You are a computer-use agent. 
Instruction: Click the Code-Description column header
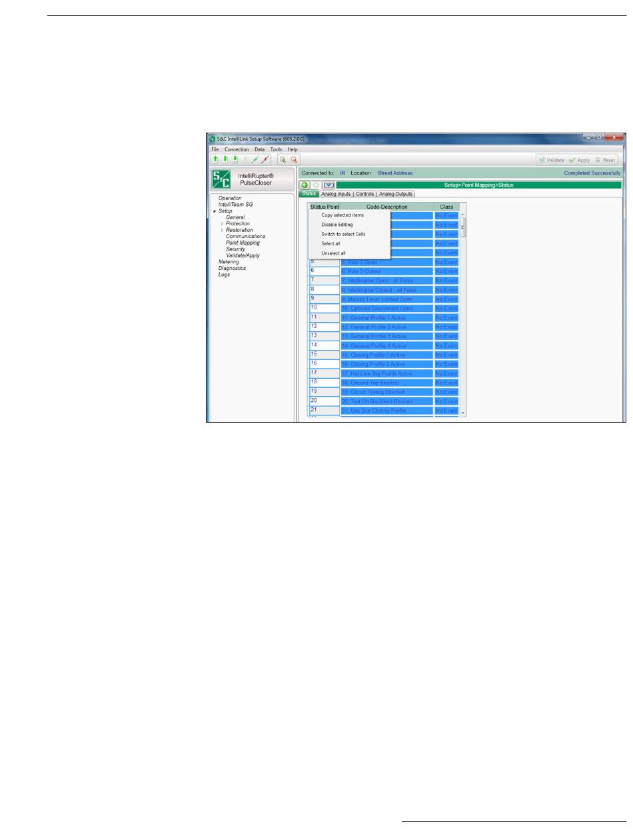pyautogui.click(x=386, y=207)
